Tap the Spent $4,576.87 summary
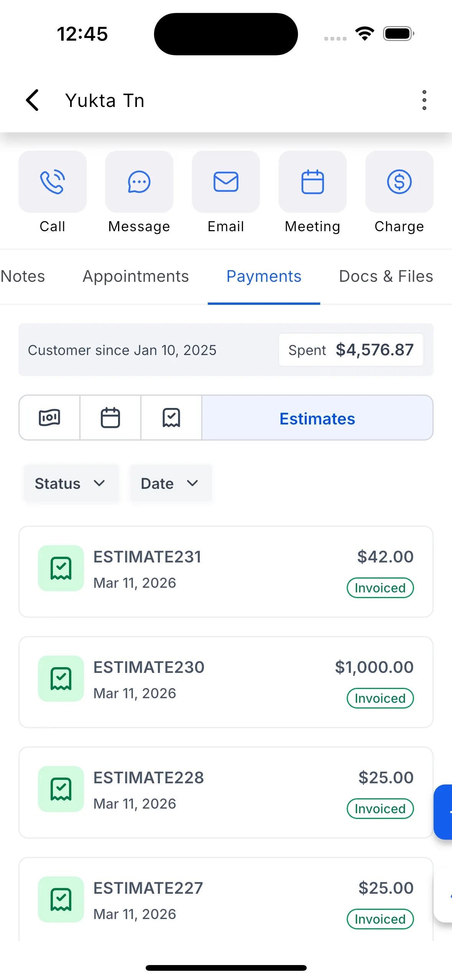 coord(351,349)
